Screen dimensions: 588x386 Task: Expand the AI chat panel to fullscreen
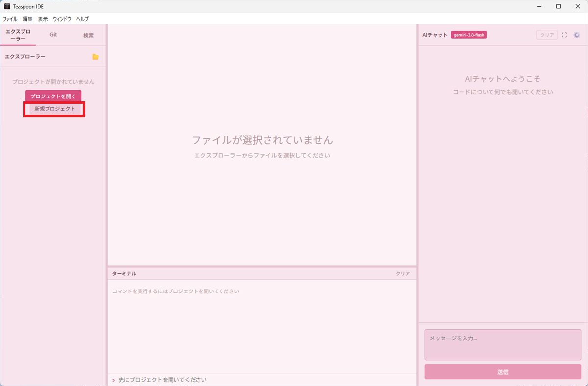tap(564, 35)
